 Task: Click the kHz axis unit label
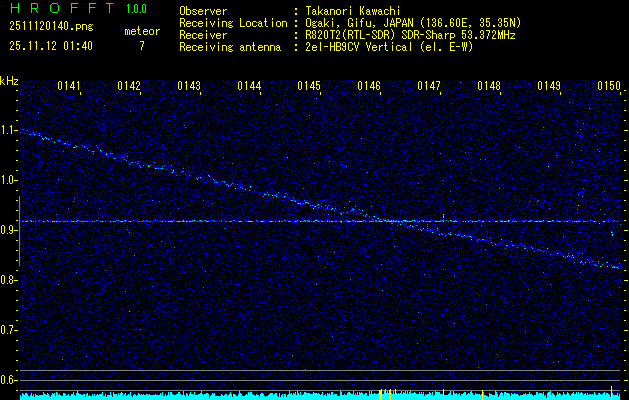click(x=9, y=80)
